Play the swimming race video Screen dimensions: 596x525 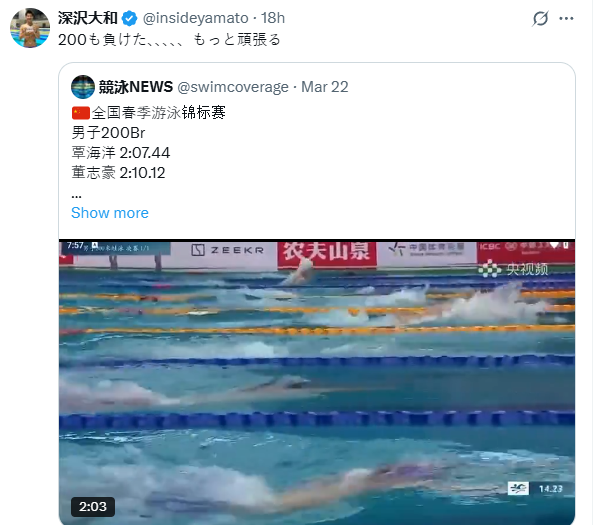pyautogui.click(x=317, y=382)
